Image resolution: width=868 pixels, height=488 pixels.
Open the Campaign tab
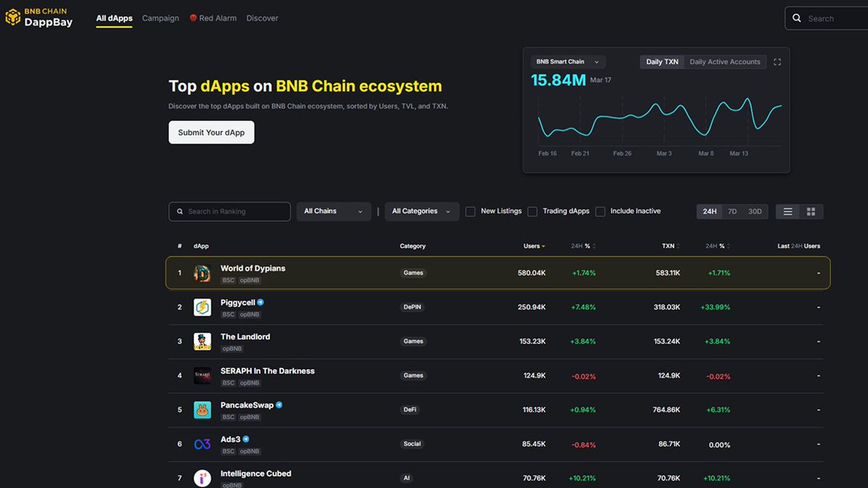(161, 18)
